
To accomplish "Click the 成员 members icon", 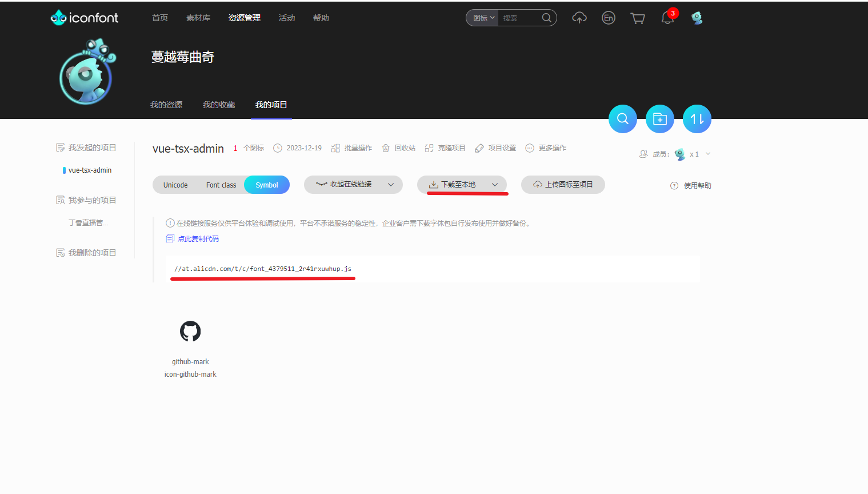I will coord(643,154).
